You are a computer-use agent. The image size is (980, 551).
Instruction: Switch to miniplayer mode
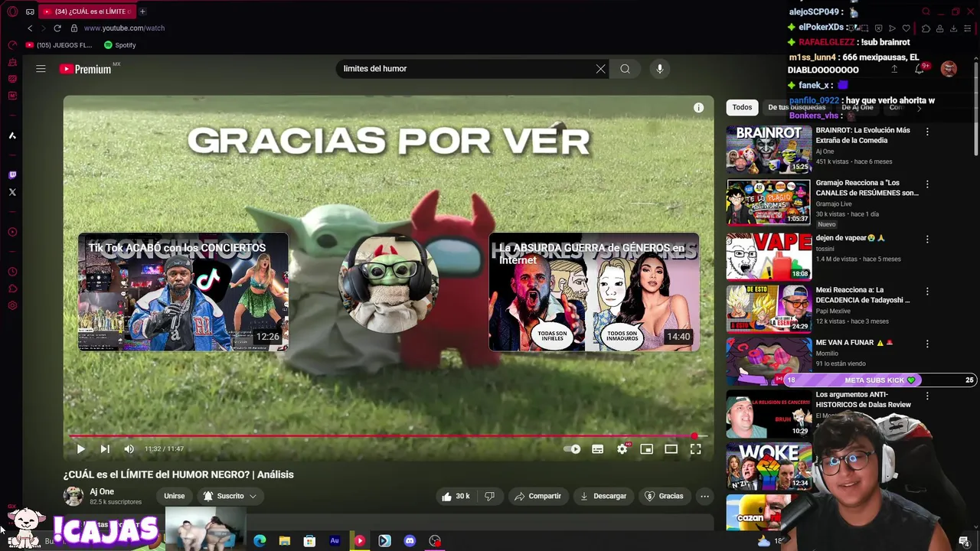[647, 449]
